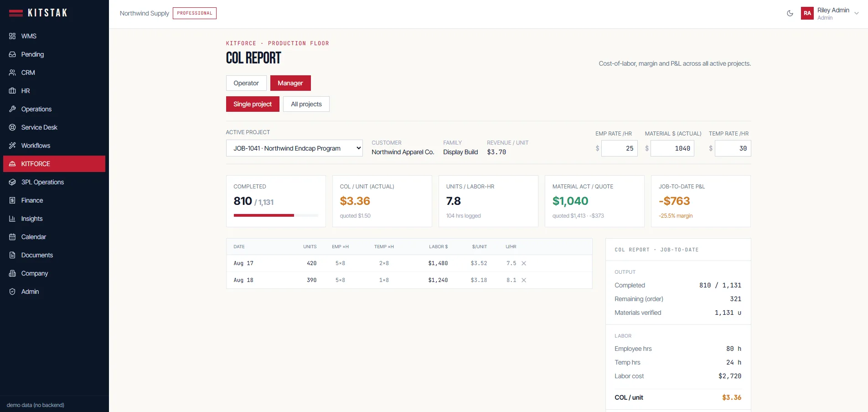Click the $1,480 labor cost cell

click(x=438, y=263)
